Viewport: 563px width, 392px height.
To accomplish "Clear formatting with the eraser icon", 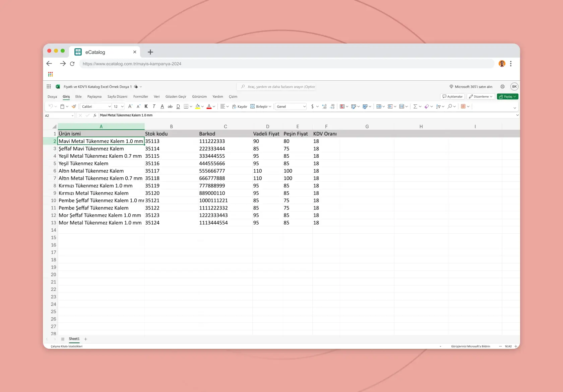I will pos(426,106).
